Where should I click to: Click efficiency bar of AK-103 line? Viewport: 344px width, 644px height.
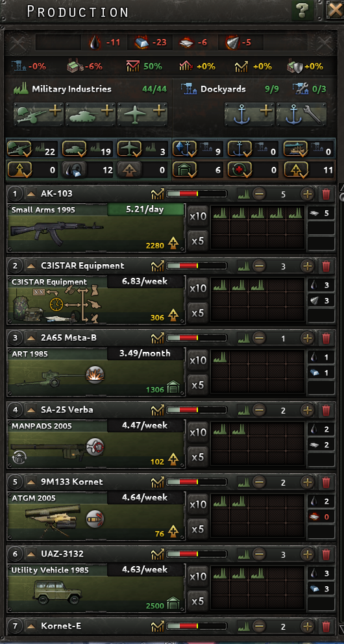(x=196, y=194)
